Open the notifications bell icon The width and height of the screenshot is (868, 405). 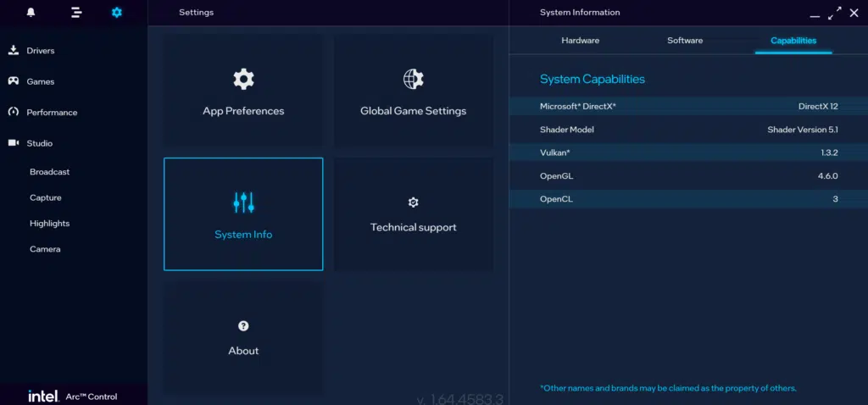pos(31,12)
